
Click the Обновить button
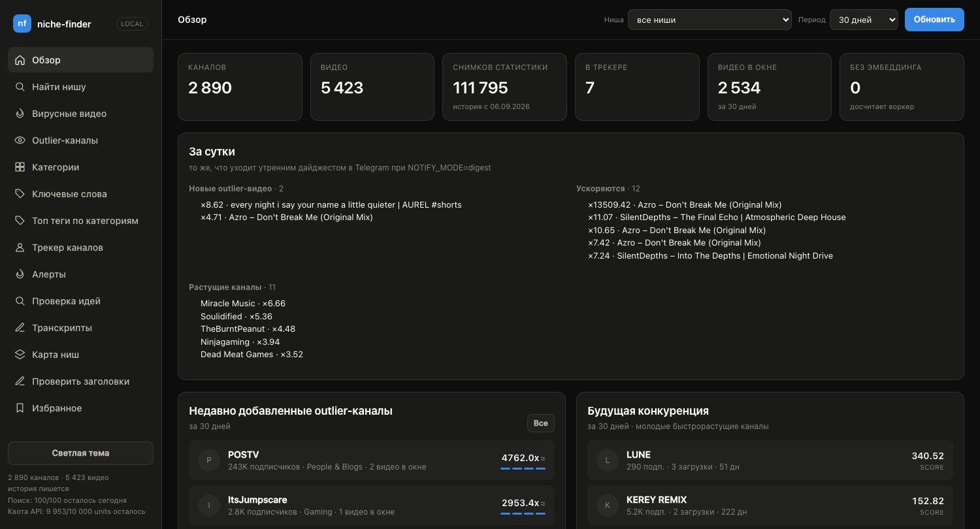coord(934,20)
